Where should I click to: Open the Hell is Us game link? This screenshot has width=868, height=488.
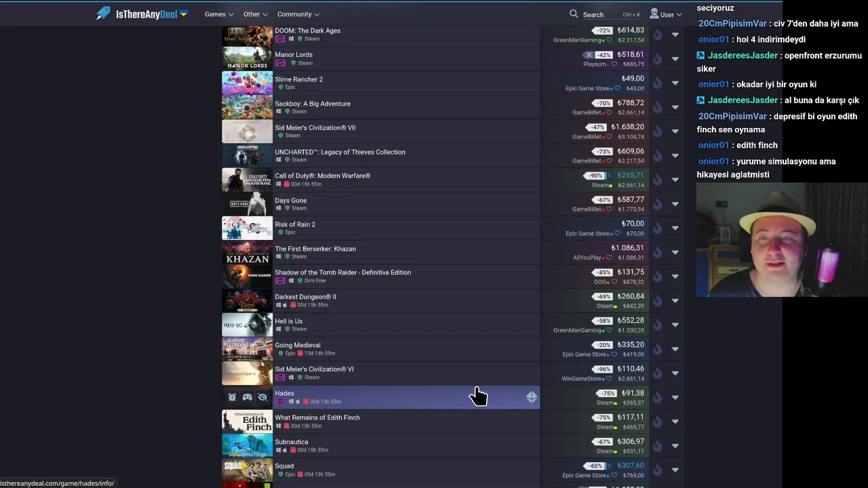coord(288,321)
